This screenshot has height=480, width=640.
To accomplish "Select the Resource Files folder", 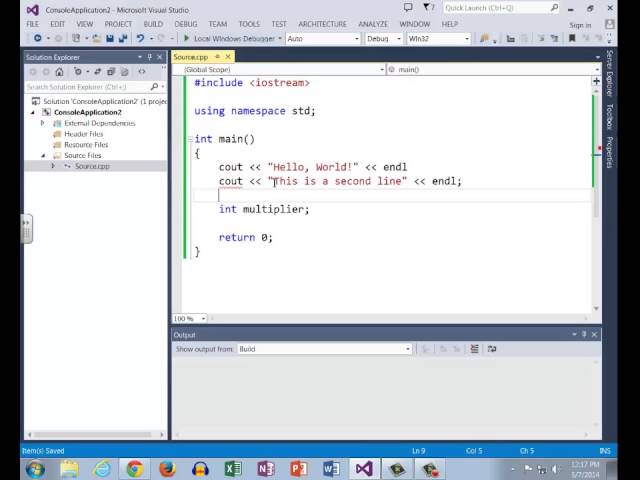I will 86,144.
